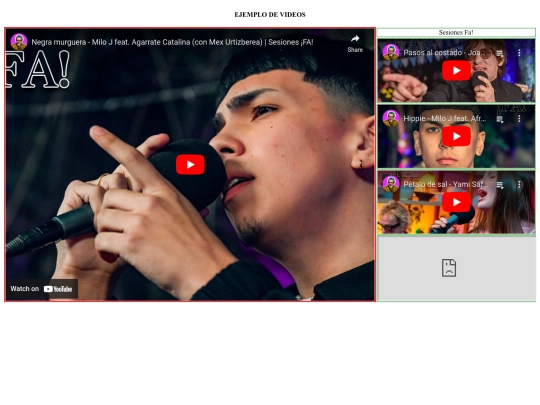Screen dimensions: 540x405
Task: Click the broken embed sad-page icon
Action: (449, 268)
